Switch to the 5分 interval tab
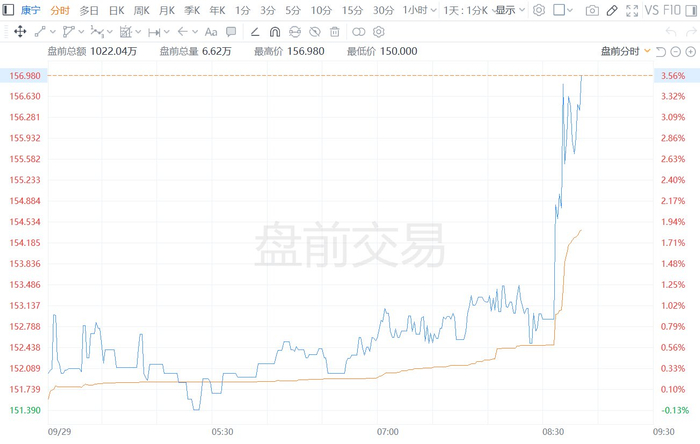This screenshot has height=444, width=700. pyautogui.click(x=293, y=10)
